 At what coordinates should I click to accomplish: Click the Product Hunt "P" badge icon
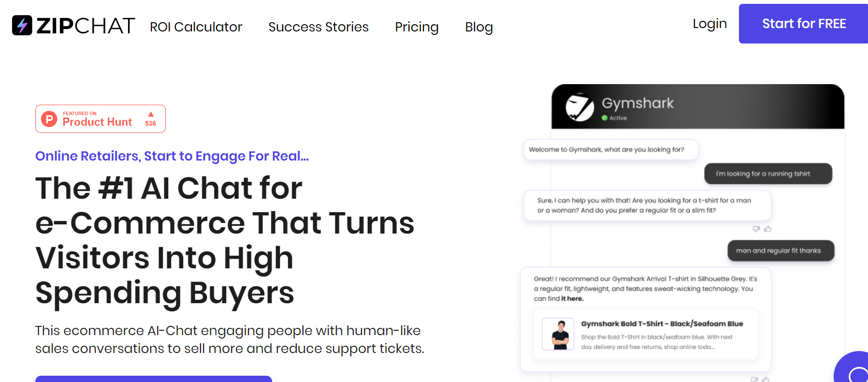[48, 118]
